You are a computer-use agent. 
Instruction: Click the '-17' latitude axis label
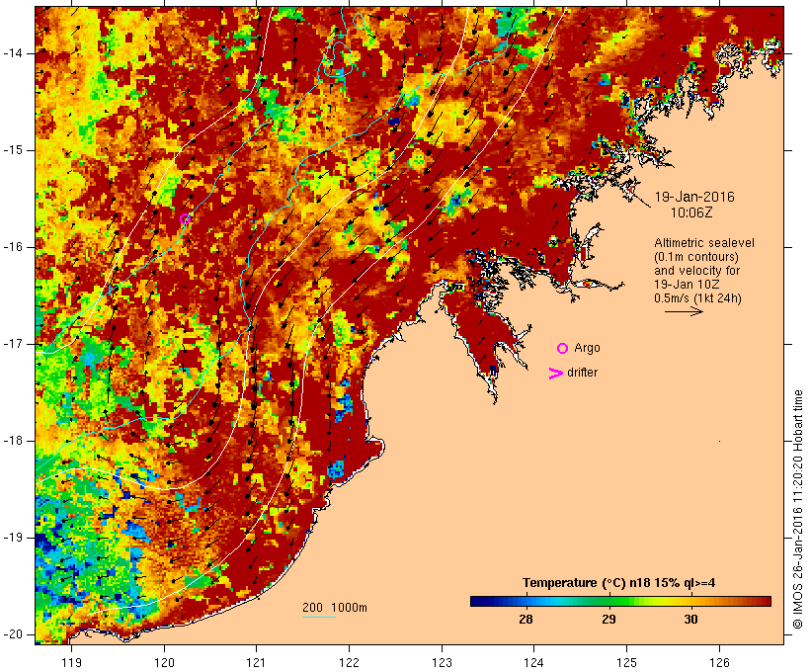click(13, 344)
